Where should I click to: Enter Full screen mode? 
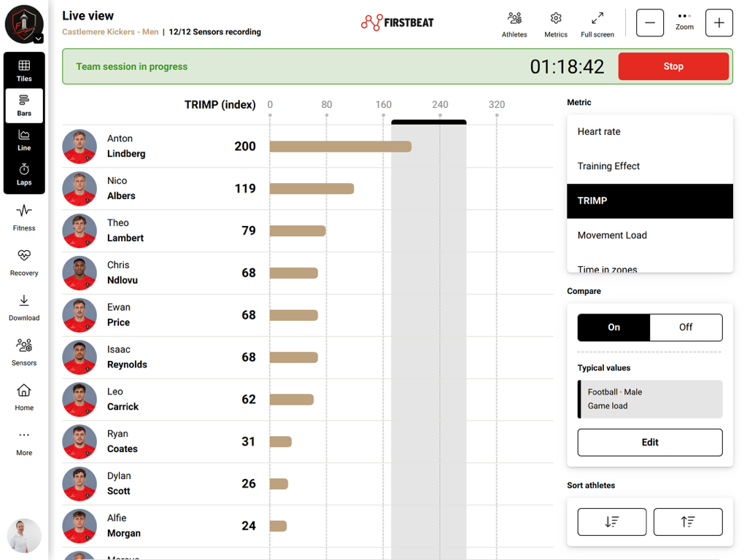597,25
